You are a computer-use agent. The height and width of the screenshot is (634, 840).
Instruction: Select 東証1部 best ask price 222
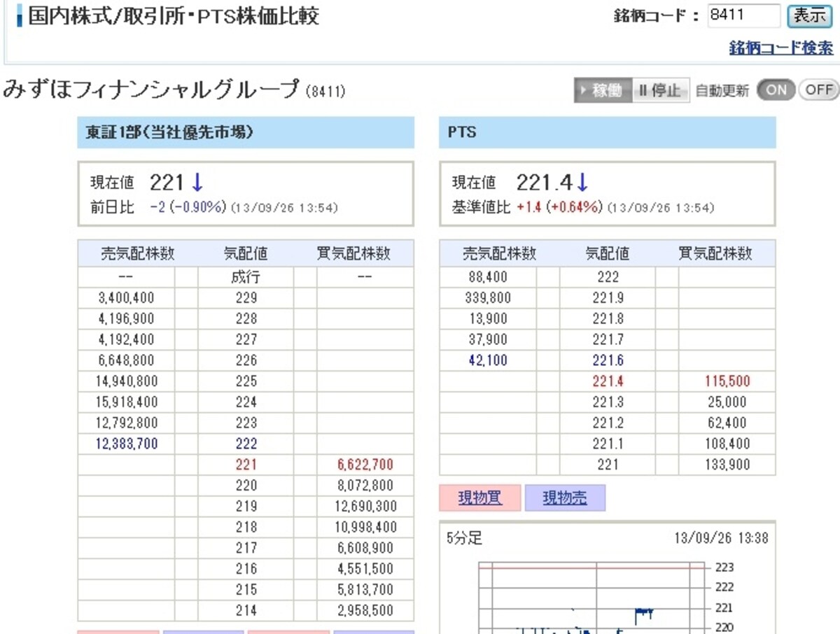click(246, 444)
